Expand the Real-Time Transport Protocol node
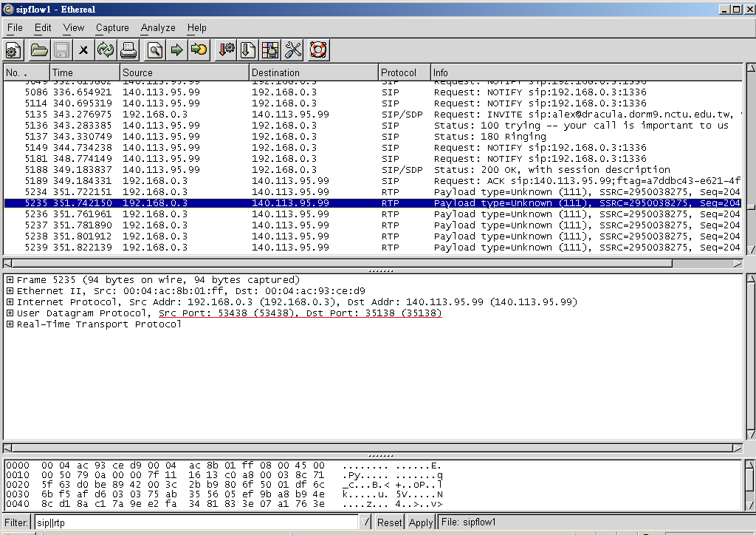This screenshot has width=756, height=535. coord(10,324)
